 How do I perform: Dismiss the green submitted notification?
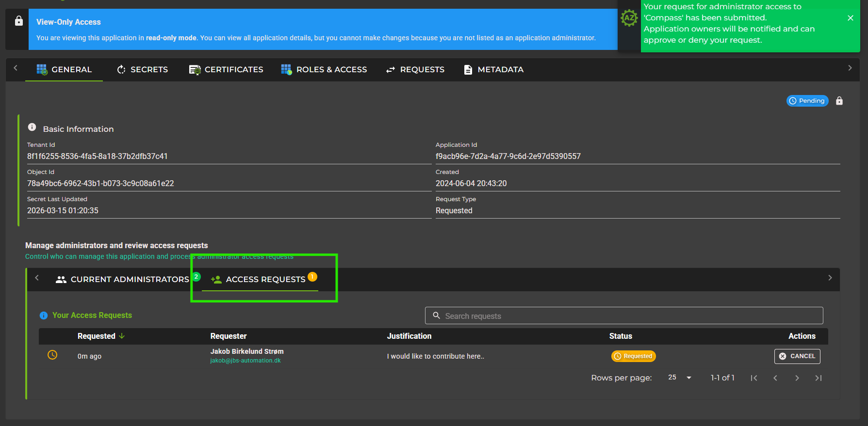(x=851, y=18)
